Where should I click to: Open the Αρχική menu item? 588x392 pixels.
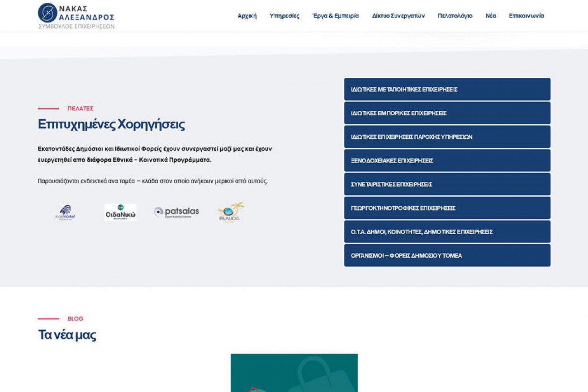(247, 16)
